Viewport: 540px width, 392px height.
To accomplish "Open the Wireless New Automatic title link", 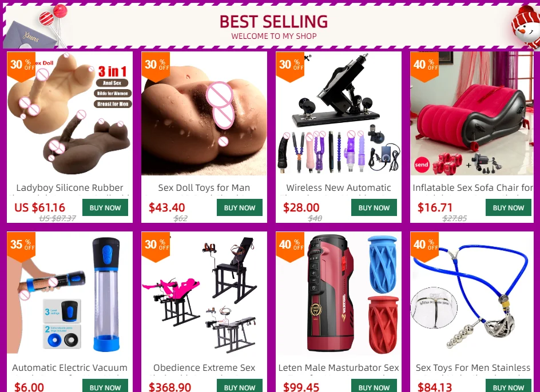I will 339,188.
